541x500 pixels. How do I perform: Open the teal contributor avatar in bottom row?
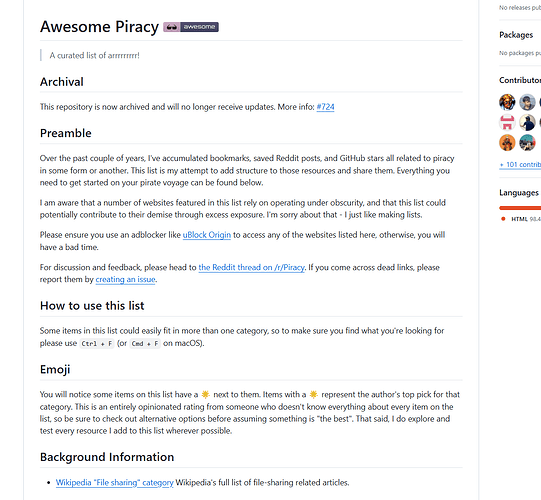coord(527,143)
